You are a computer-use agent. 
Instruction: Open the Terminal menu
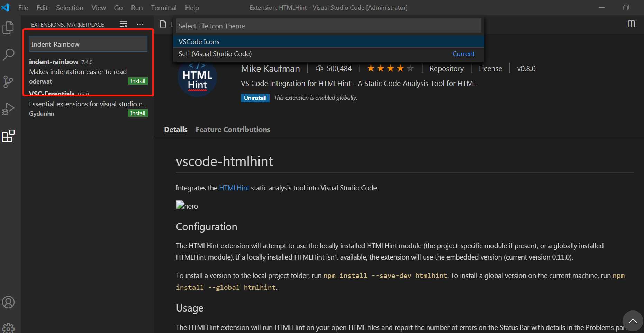coord(164,8)
